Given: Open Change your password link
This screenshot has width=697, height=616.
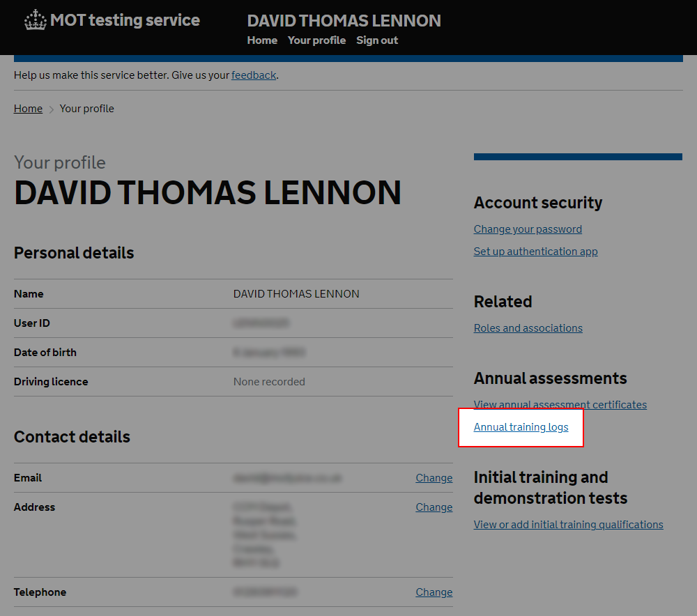Looking at the screenshot, I should pos(528,229).
